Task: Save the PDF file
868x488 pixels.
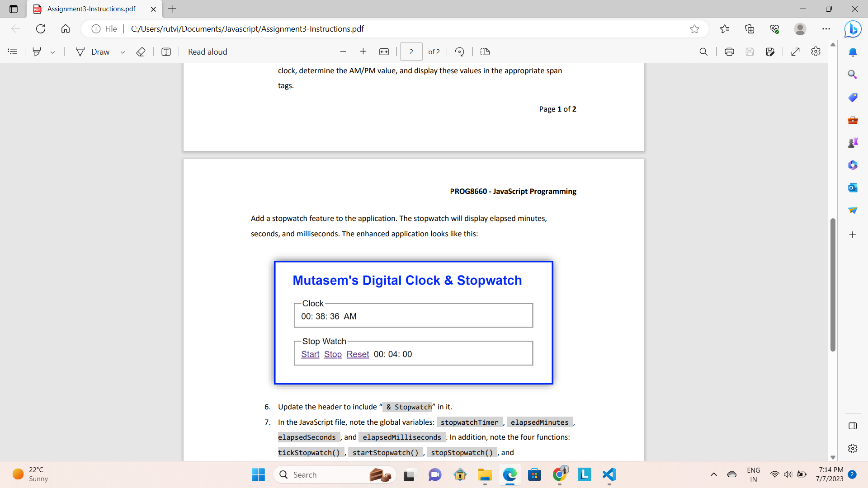Action: [750, 52]
